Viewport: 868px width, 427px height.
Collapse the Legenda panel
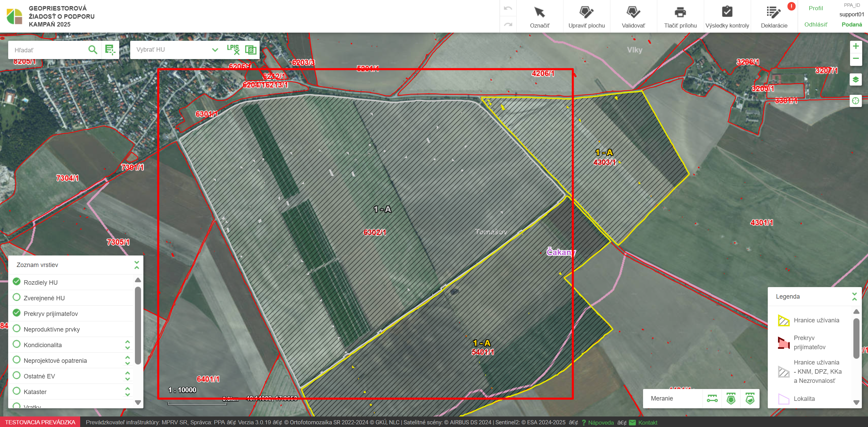[x=854, y=296]
